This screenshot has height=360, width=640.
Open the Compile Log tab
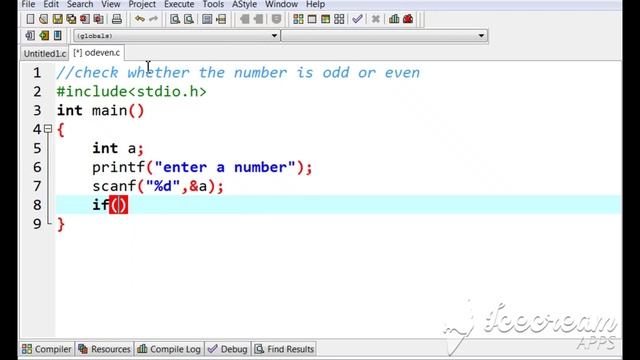click(x=169, y=349)
